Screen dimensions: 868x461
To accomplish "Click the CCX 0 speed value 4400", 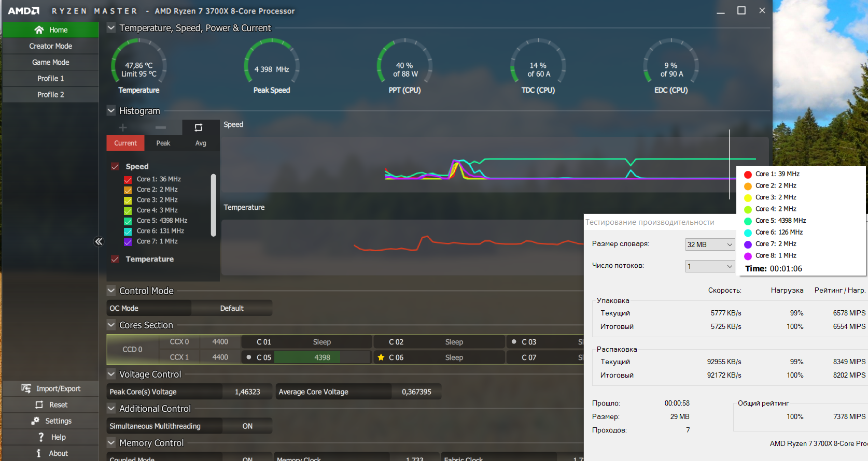I will (x=220, y=342).
